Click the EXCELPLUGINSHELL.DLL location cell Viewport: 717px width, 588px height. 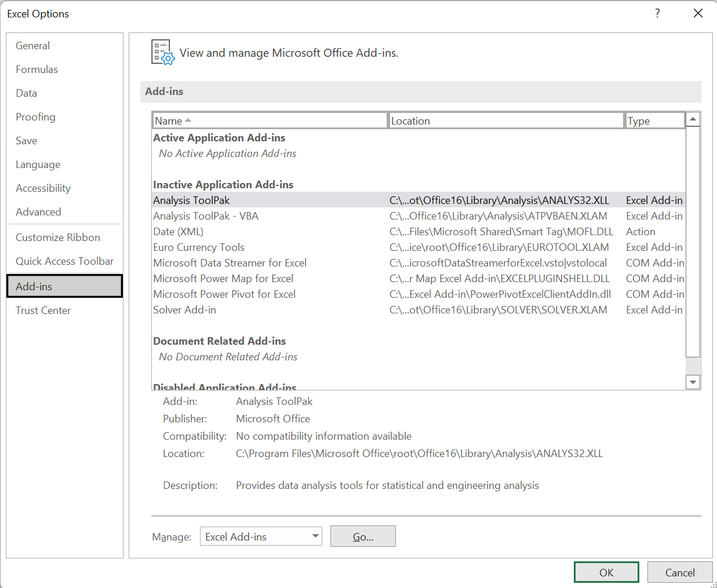(x=500, y=278)
